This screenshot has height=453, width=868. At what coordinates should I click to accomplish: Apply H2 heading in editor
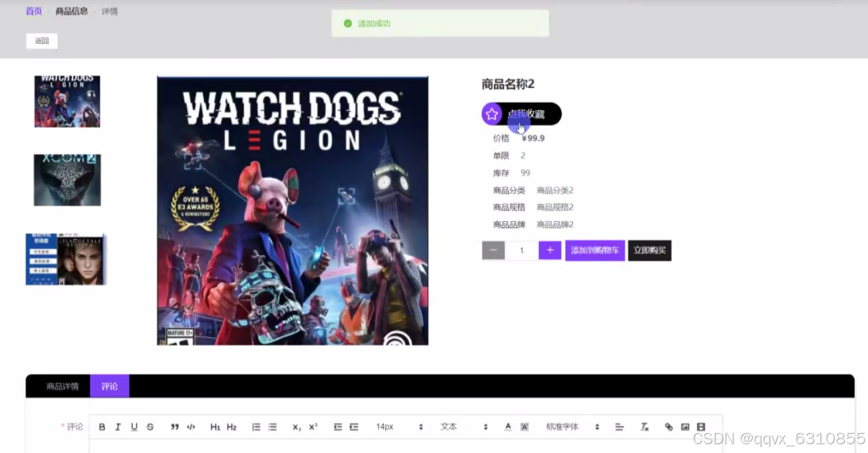(x=232, y=427)
